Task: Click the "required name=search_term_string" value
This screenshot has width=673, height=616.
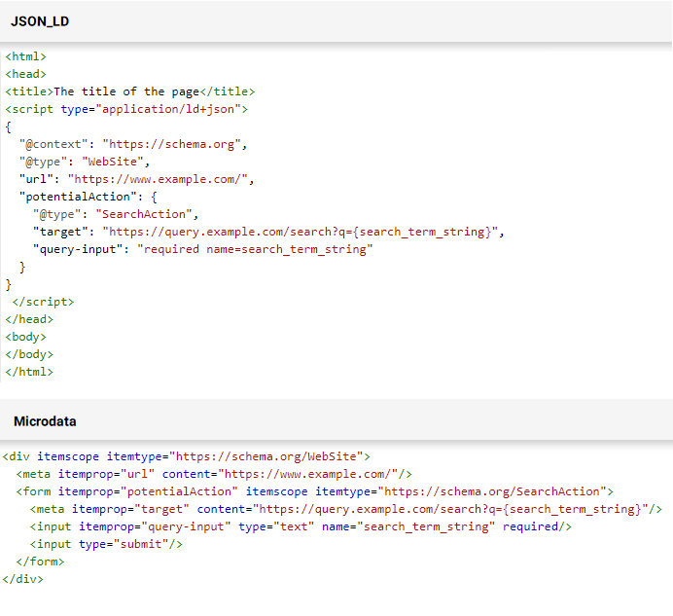Action: [x=255, y=249]
